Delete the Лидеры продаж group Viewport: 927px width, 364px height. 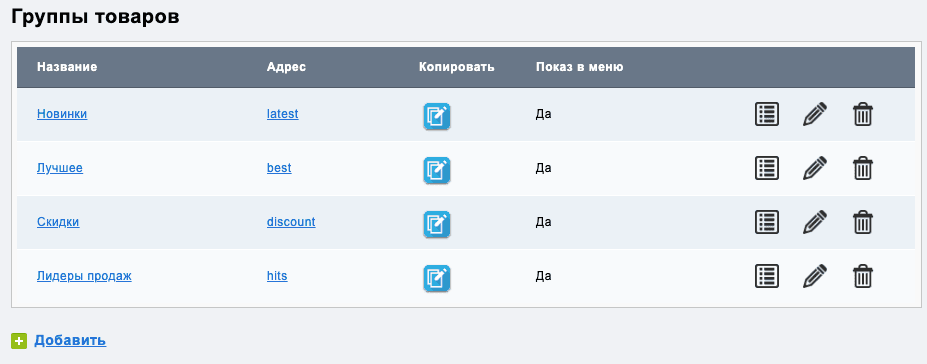click(x=863, y=276)
